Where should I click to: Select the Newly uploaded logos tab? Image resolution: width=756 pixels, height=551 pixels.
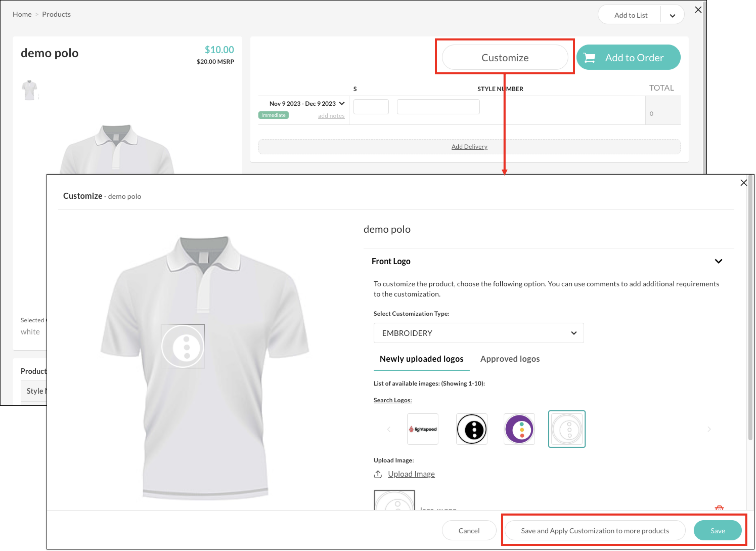point(421,359)
